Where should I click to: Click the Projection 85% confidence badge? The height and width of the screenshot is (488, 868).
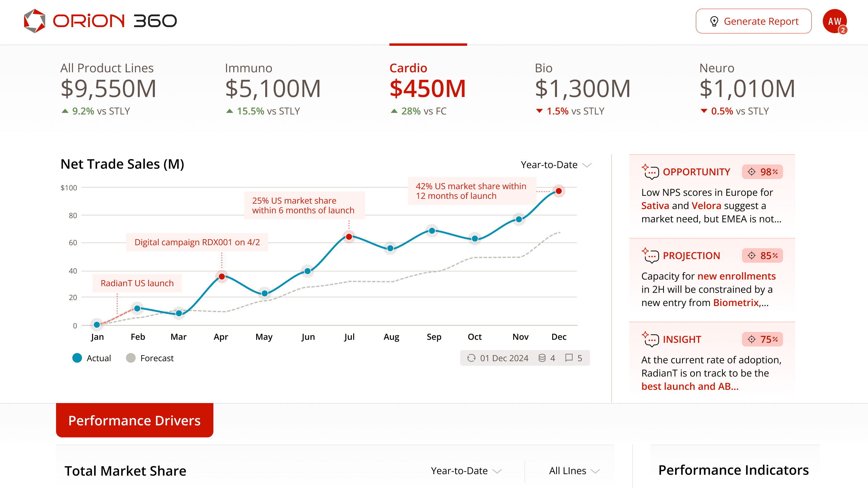click(x=762, y=256)
